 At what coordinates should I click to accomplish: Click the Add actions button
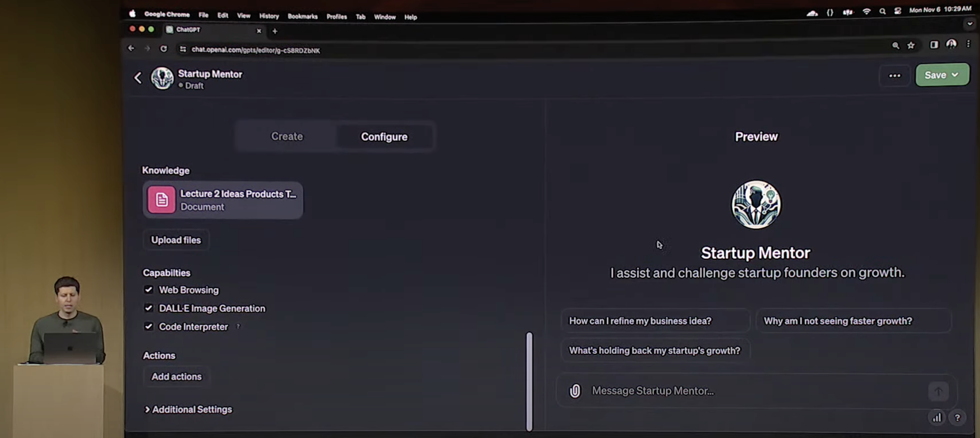[176, 376]
